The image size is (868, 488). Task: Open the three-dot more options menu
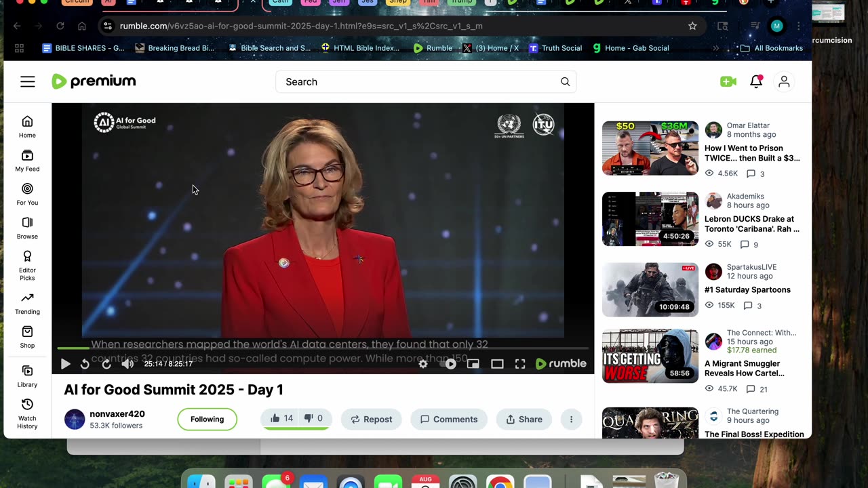point(571,420)
